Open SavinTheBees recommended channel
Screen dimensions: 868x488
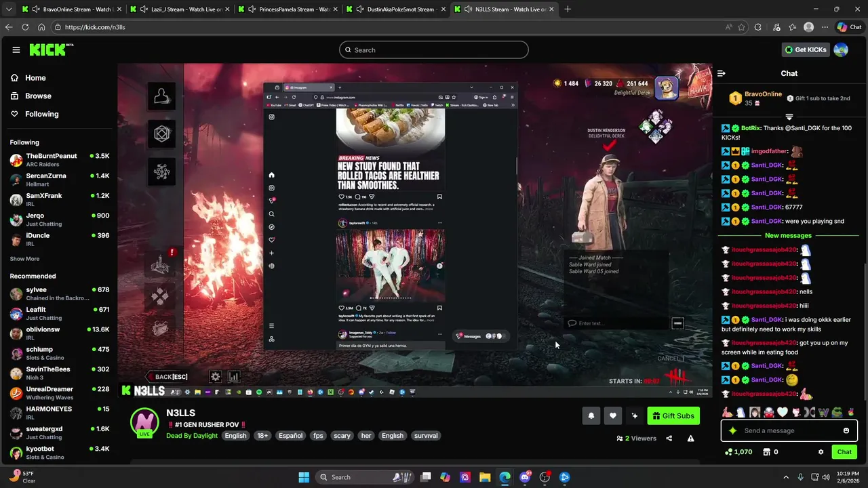point(59,373)
